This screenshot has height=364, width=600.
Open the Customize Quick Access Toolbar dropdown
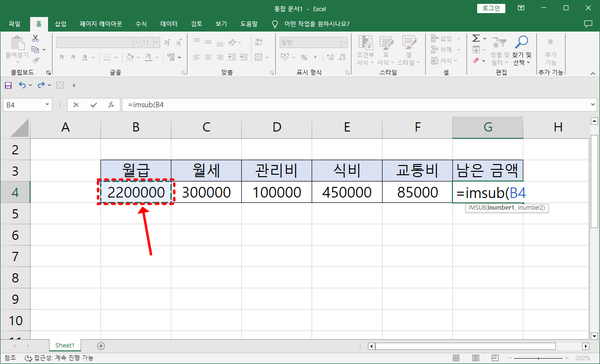coord(74,85)
